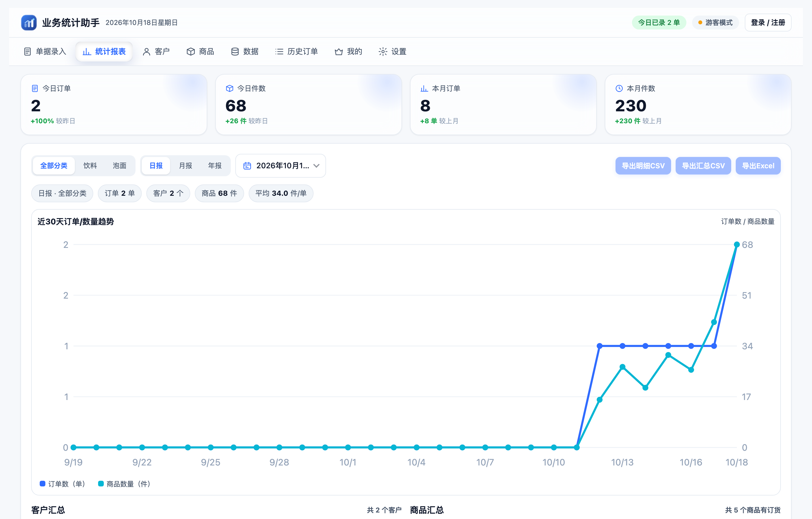Click the 10/18 data point at 68
This screenshot has height=519, width=812.
click(x=737, y=245)
